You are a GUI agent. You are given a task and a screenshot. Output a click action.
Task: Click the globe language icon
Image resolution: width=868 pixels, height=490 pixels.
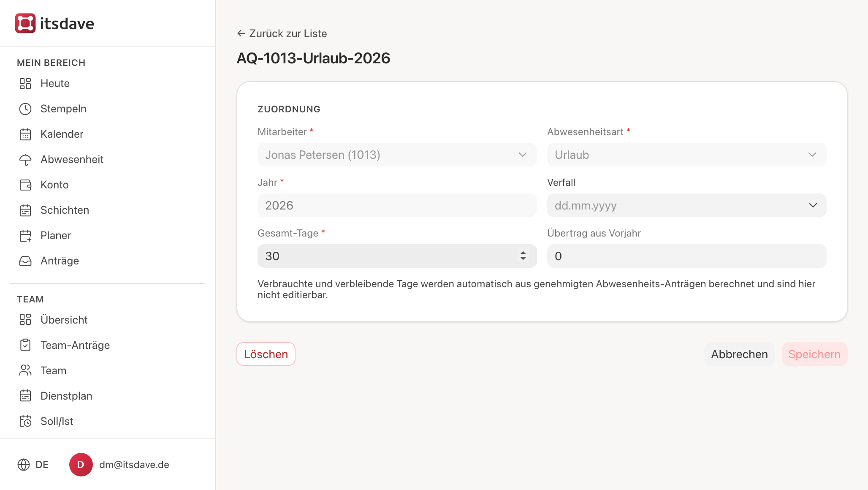coord(24,465)
